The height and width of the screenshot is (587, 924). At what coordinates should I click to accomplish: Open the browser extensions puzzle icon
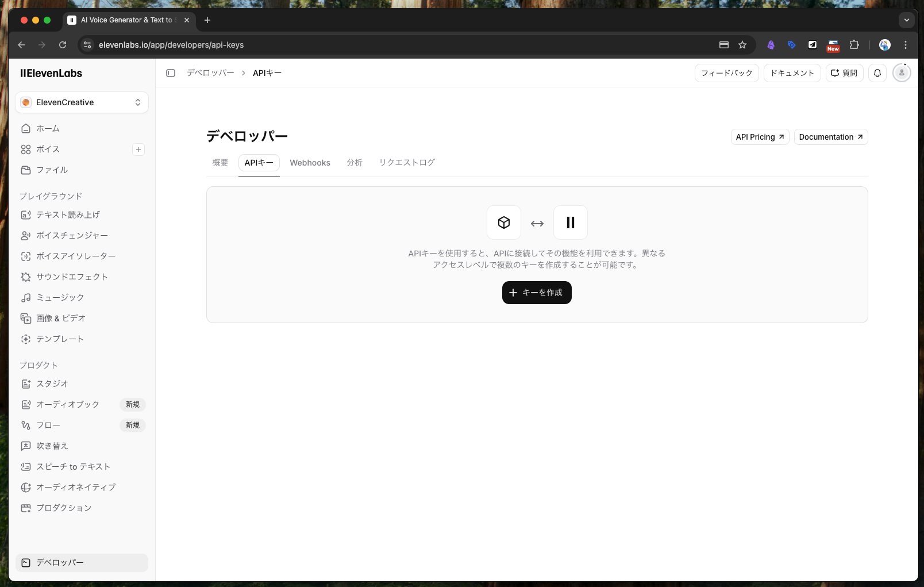click(854, 45)
